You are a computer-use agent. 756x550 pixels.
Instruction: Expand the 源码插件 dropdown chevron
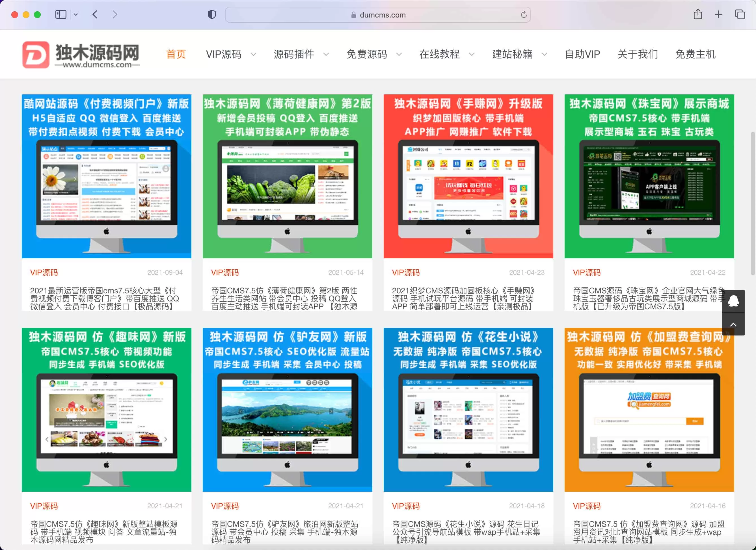[x=326, y=54]
